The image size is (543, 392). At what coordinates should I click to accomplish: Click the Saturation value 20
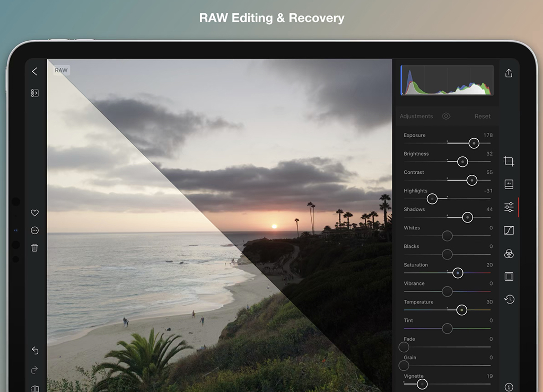489,265
